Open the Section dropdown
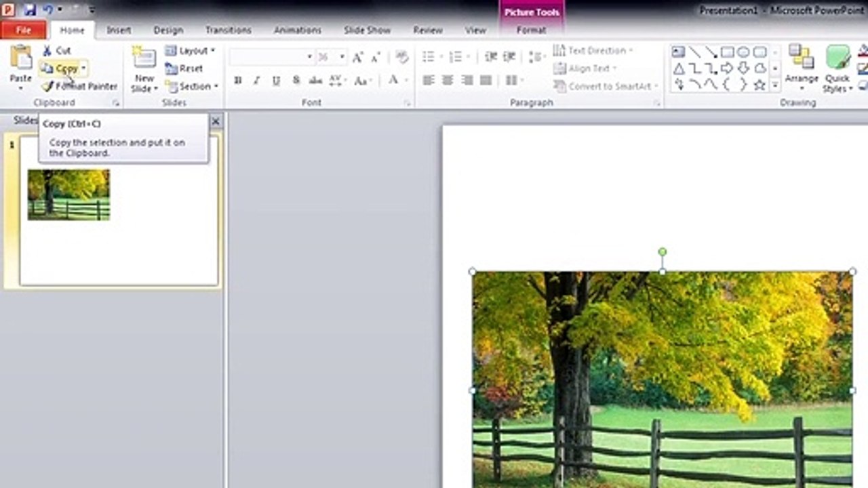This screenshot has height=488, width=868. click(x=193, y=86)
